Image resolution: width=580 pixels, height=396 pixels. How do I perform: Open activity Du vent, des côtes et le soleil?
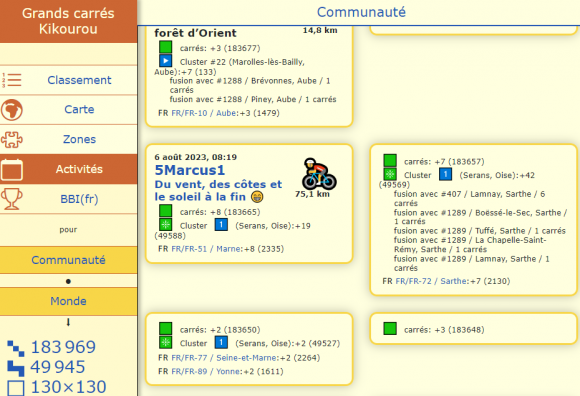click(x=218, y=190)
